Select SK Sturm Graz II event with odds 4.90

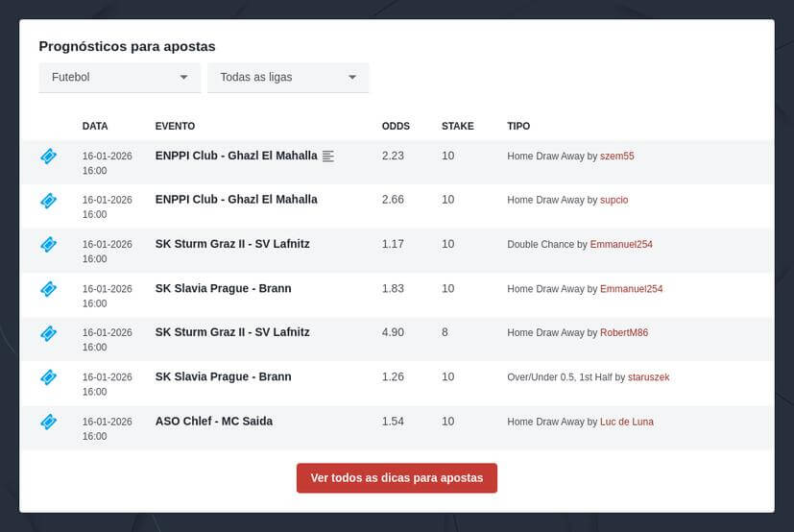click(232, 332)
